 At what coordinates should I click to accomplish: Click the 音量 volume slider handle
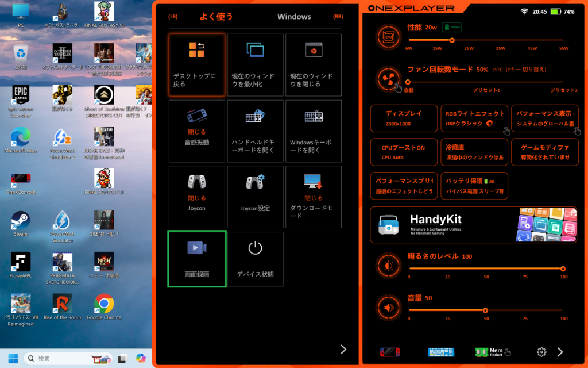(485, 310)
